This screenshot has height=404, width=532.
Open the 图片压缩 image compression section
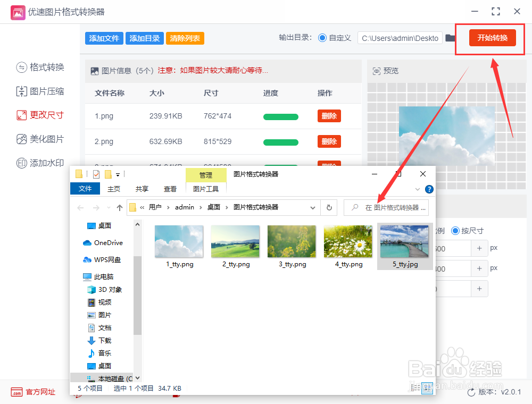[x=40, y=91]
